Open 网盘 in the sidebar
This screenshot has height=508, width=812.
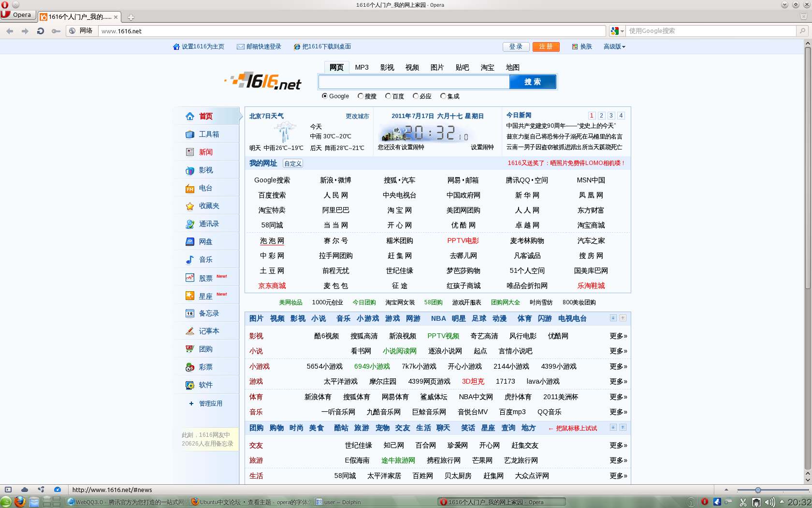[x=205, y=241]
